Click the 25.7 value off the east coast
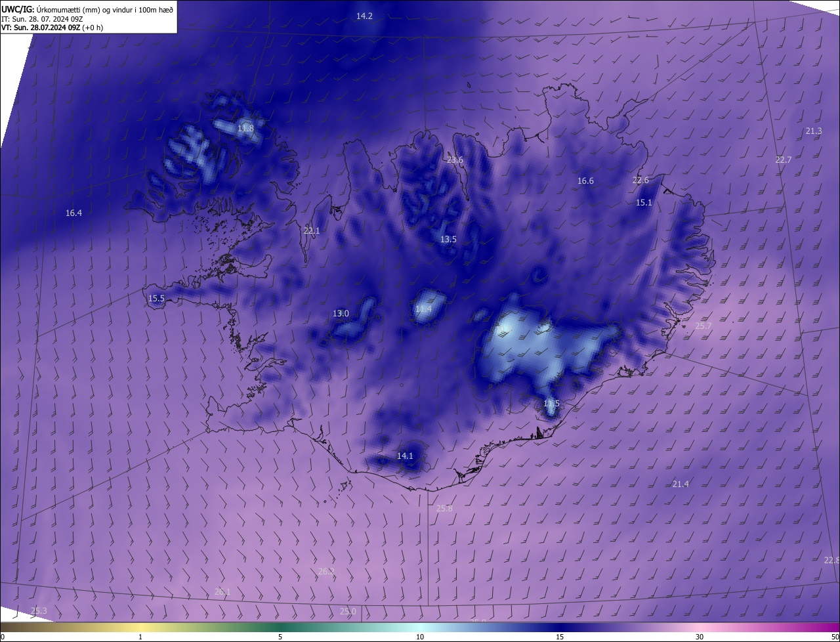The height and width of the screenshot is (642, 840). click(x=703, y=326)
